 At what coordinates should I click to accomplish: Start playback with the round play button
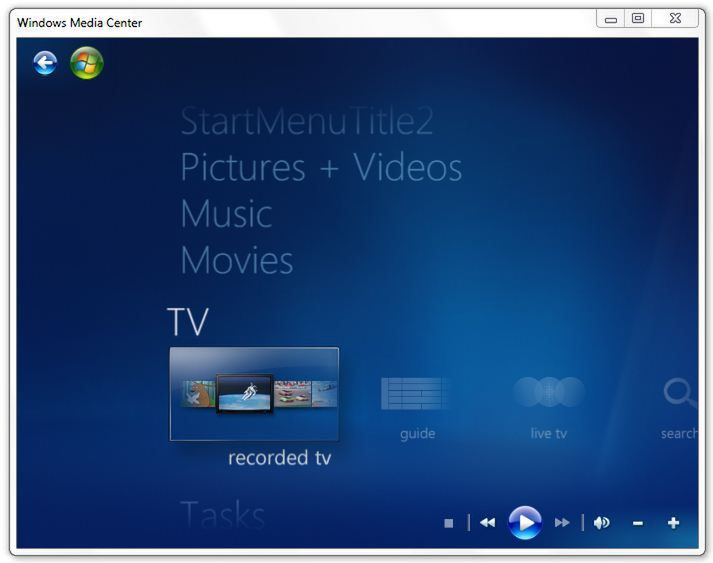(x=525, y=523)
